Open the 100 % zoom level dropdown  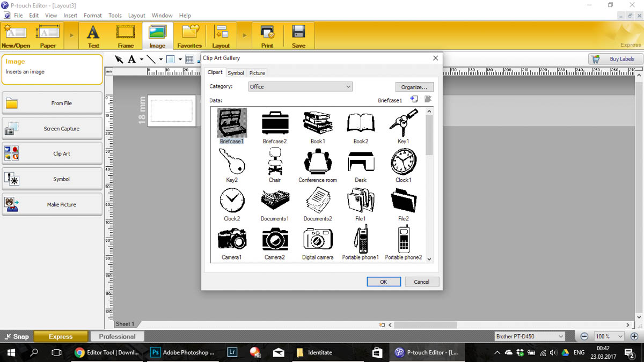(x=609, y=336)
